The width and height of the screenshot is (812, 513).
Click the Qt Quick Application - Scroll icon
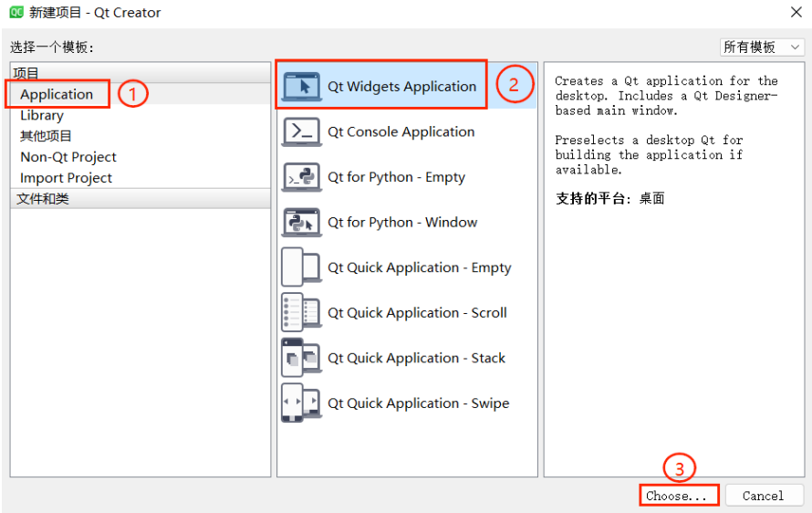click(301, 312)
